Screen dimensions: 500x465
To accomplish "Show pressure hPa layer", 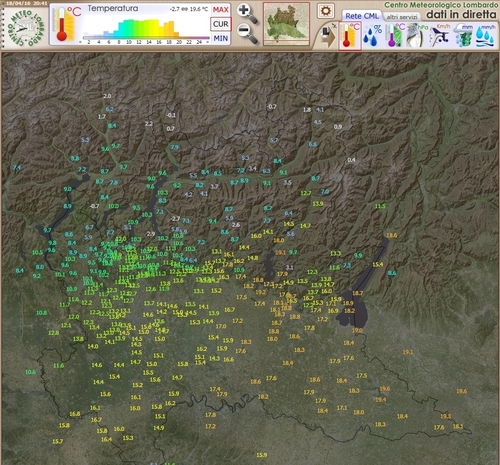I will [x=417, y=35].
